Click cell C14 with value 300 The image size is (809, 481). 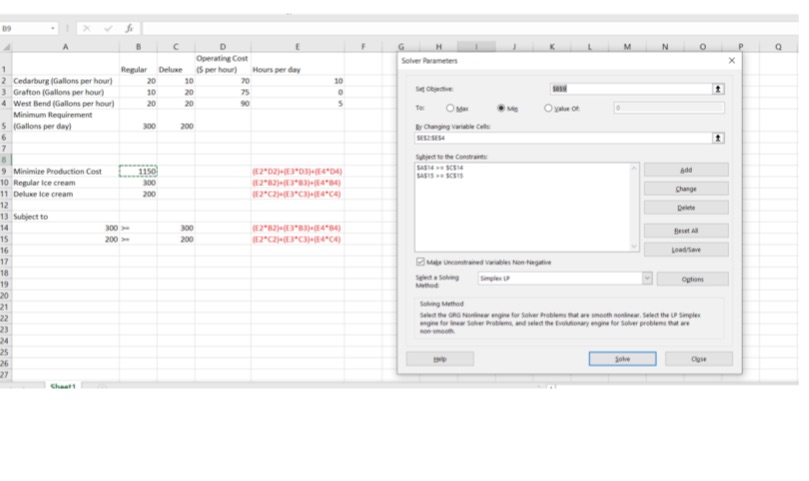176,228
